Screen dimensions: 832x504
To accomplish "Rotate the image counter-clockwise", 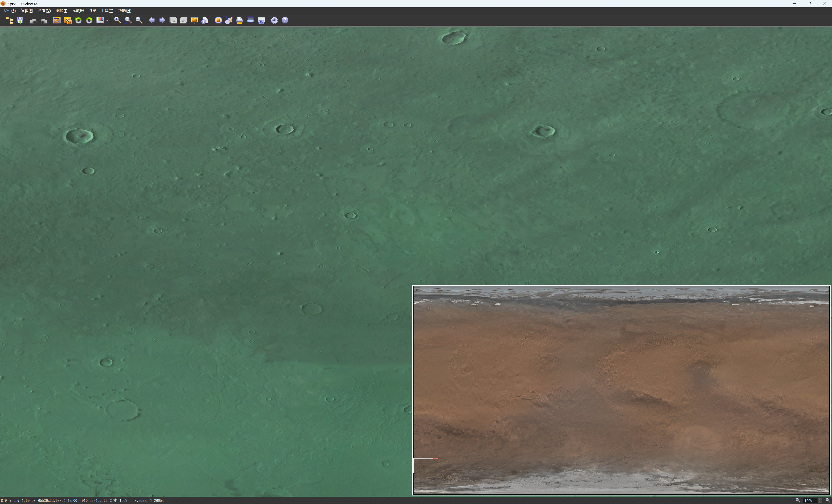I will (78, 21).
